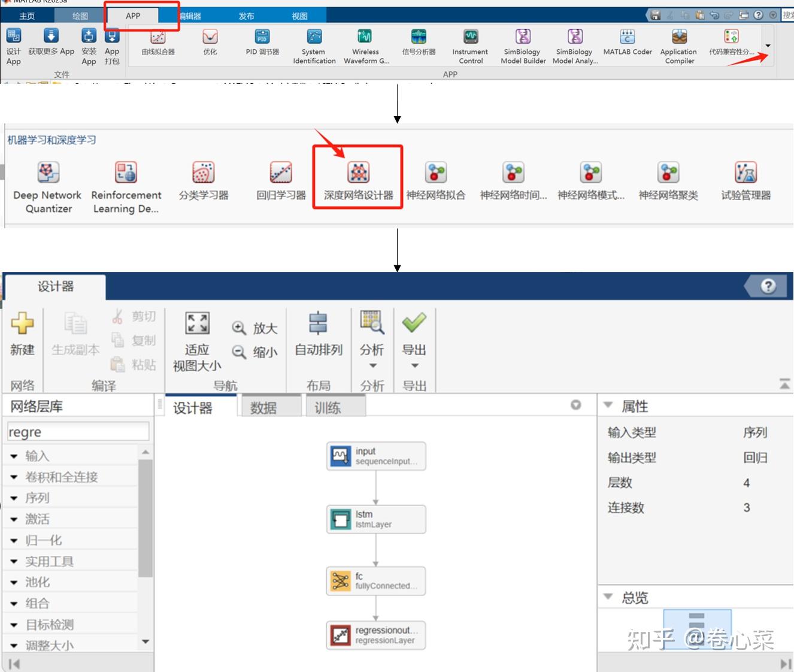This screenshot has height=672, width=794.
Task: Select the 深度网络设计器 app icon
Action: pyautogui.click(x=357, y=174)
